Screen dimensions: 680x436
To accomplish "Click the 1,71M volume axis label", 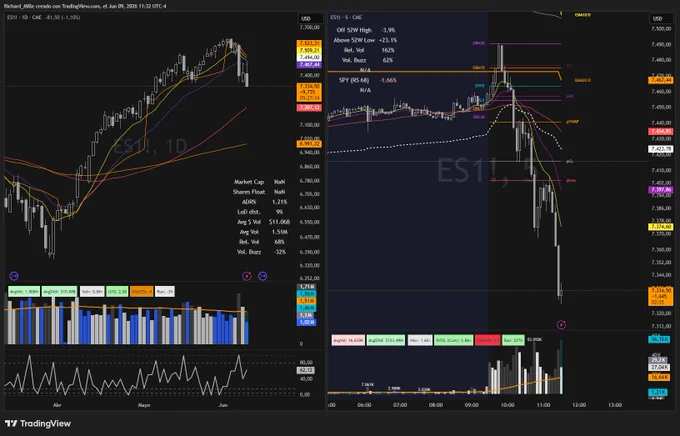I will point(307,287).
